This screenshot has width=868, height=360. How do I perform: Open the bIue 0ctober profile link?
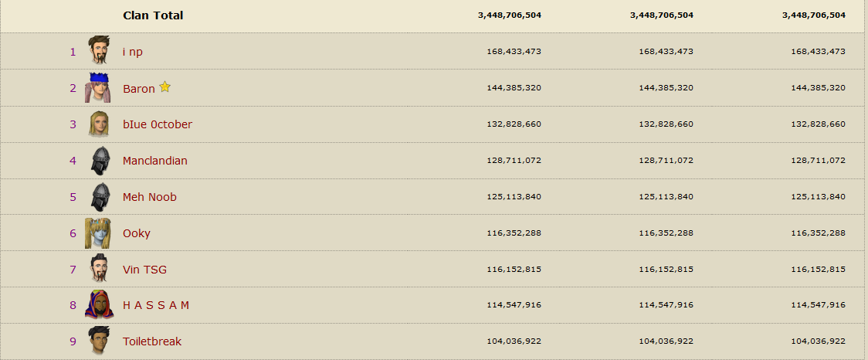click(x=158, y=124)
